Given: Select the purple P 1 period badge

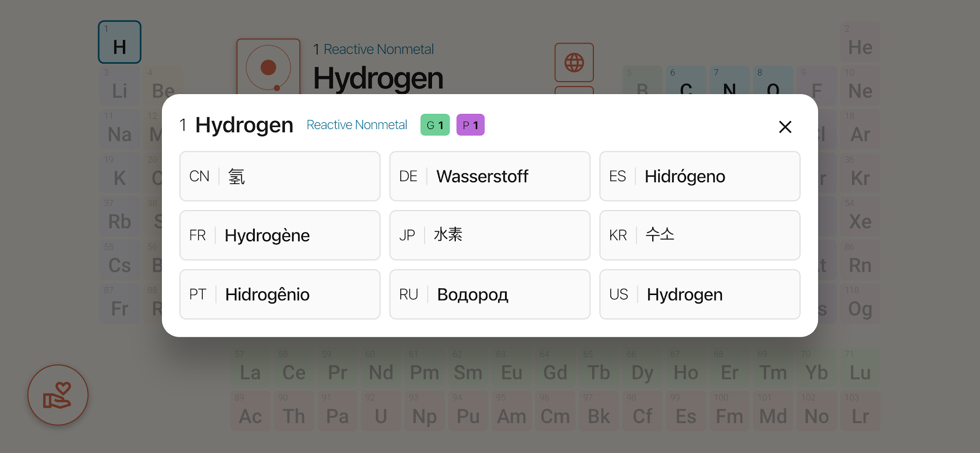Looking at the screenshot, I should tap(470, 125).
